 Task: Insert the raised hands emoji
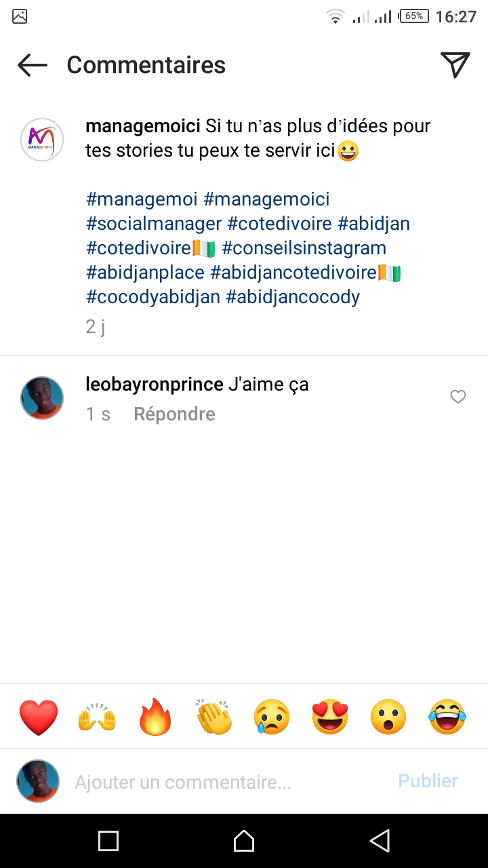point(98,717)
